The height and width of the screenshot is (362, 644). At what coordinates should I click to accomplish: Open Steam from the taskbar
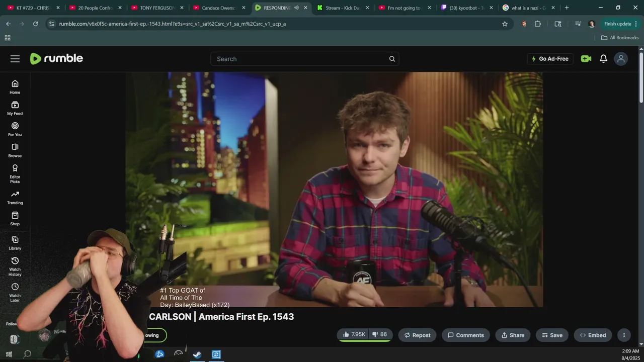tap(197, 354)
